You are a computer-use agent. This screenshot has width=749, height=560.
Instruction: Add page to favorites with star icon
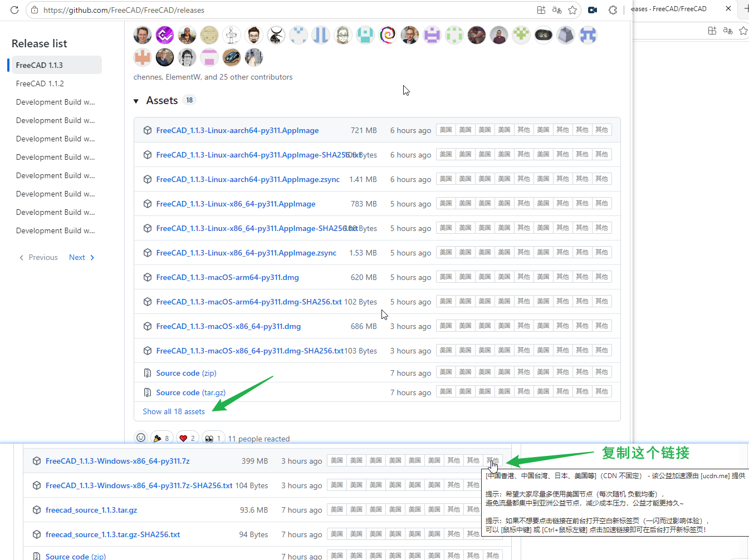pyautogui.click(x=572, y=10)
